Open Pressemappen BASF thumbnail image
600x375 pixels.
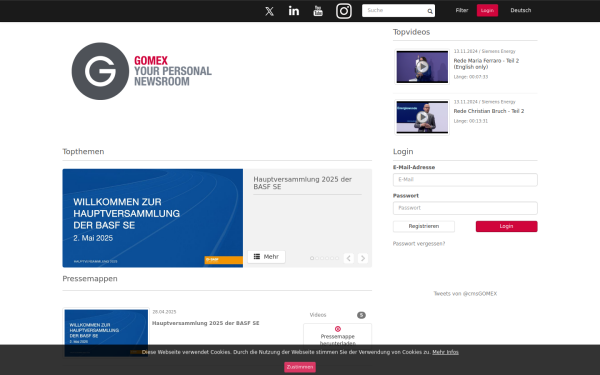[106, 332]
